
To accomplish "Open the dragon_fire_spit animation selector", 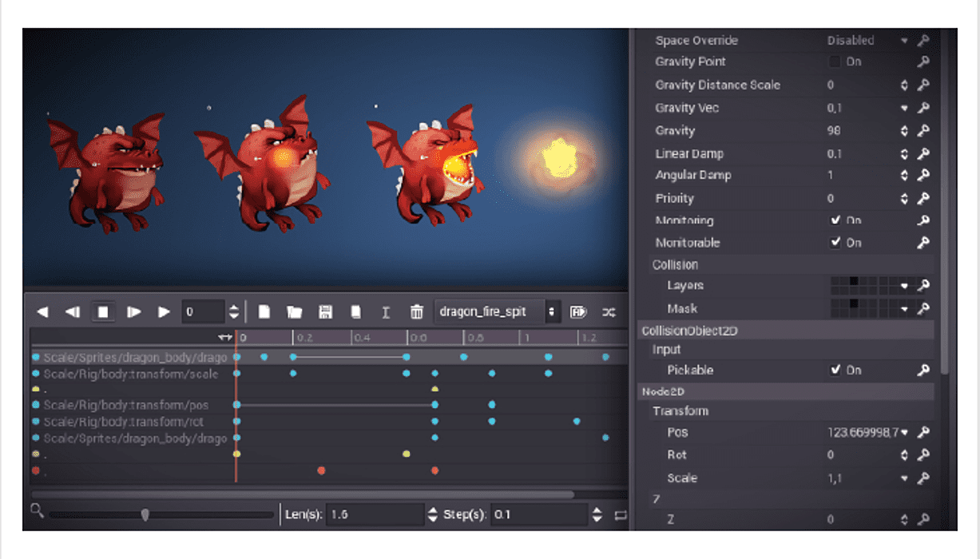I will tap(550, 311).
